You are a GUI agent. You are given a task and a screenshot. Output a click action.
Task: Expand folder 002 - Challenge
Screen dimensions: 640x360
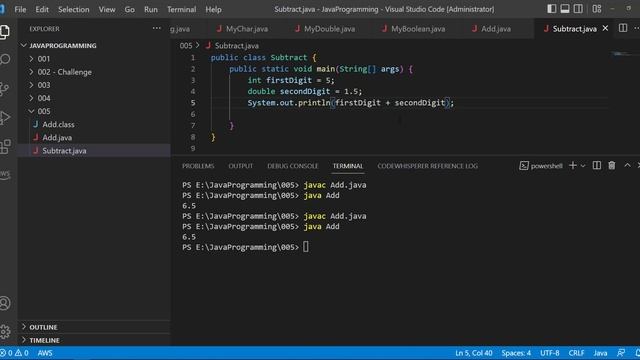point(94,72)
